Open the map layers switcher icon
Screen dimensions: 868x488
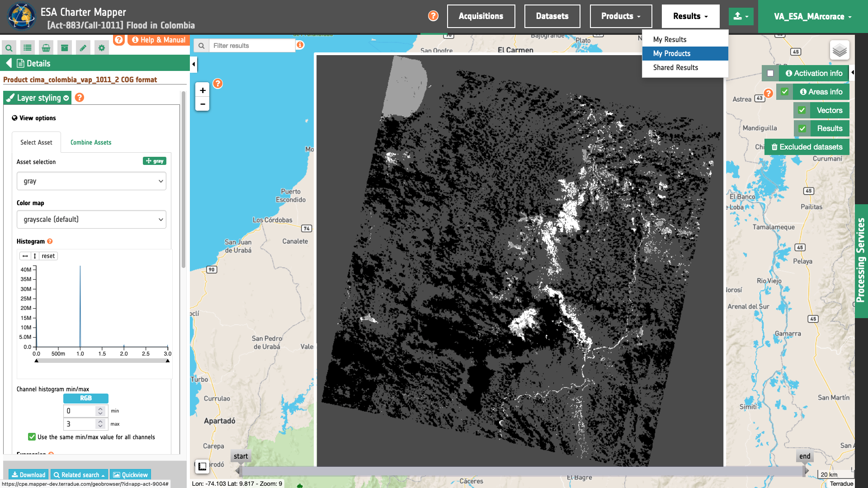pyautogui.click(x=840, y=50)
